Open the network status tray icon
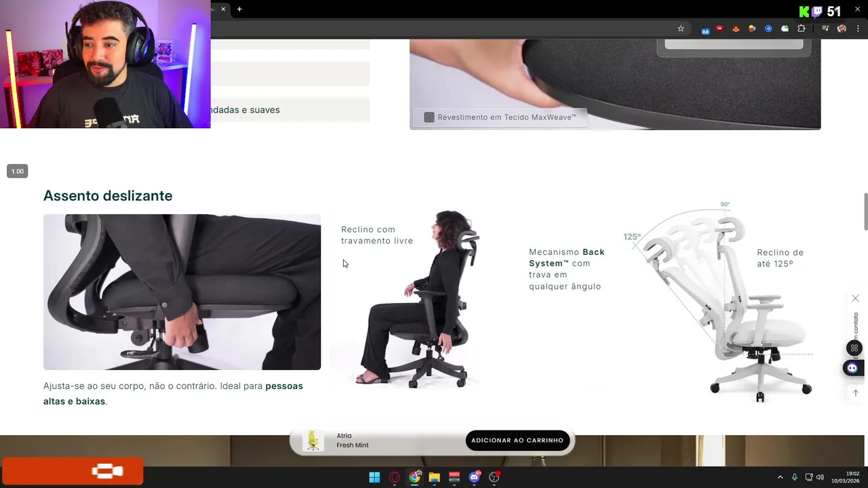 [x=809, y=477]
